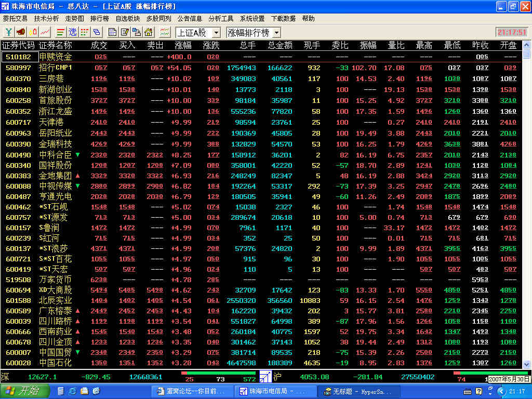
Task: Open the 委托交易 menu
Action: pos(15,18)
